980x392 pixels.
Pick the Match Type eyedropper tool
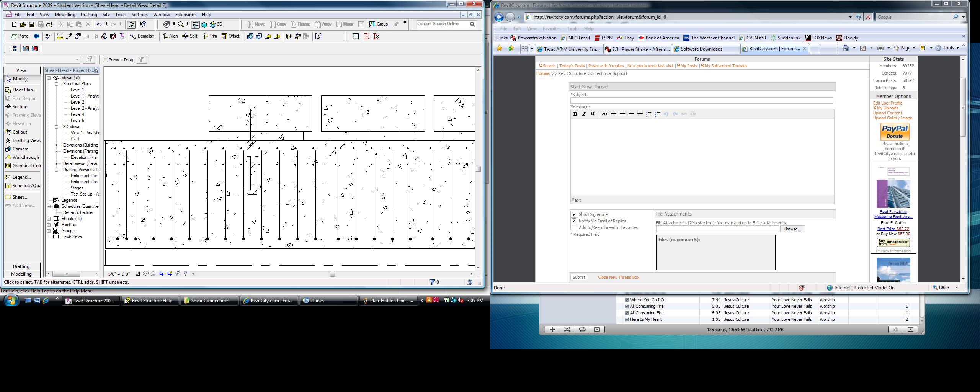pos(69,36)
